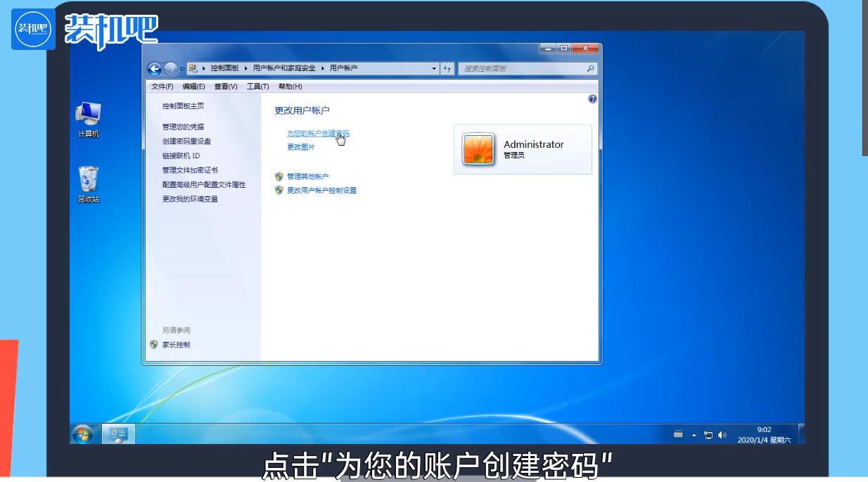This screenshot has width=868, height=482.
Task: Open 家长控制 in the sidebar
Action: [x=176, y=345]
